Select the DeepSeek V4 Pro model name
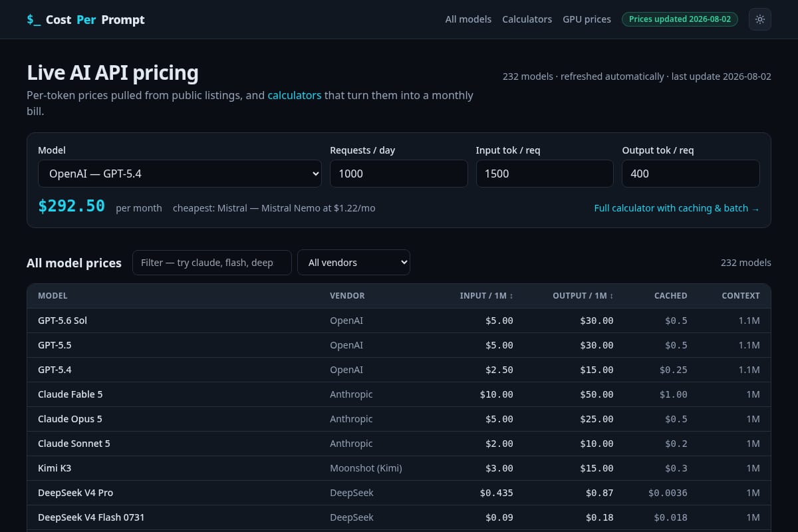 click(x=75, y=493)
